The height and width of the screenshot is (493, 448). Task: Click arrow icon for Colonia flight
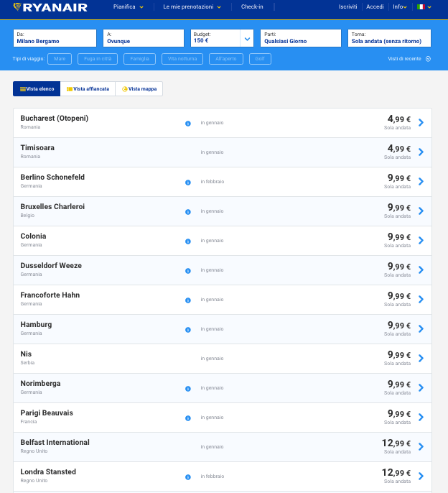[x=421, y=240]
